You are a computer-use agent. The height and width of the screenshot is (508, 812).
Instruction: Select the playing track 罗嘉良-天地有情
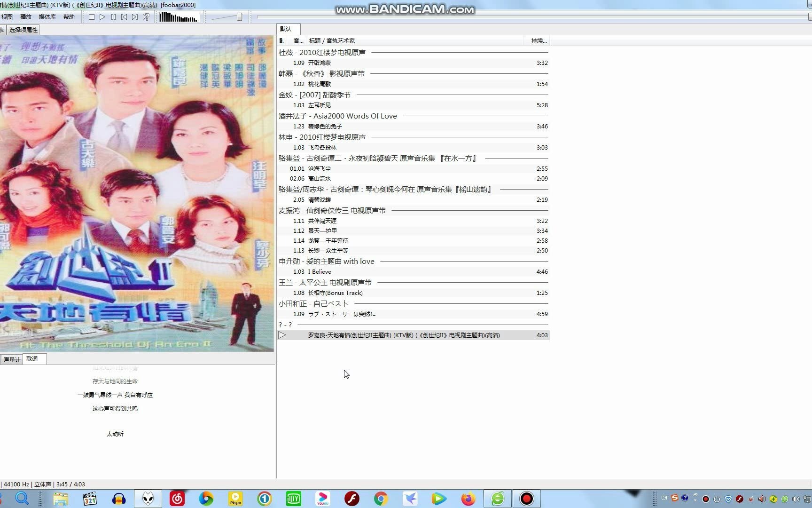coord(413,335)
